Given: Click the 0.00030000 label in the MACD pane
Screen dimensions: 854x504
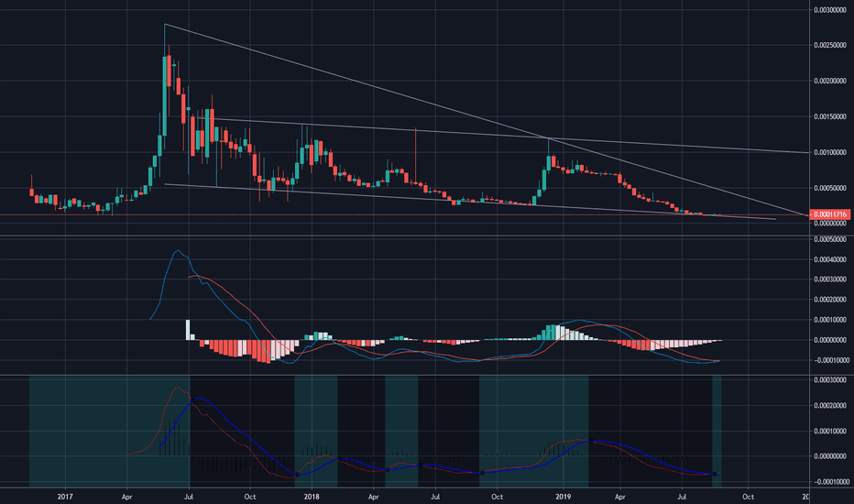Looking at the screenshot, I should coord(830,279).
